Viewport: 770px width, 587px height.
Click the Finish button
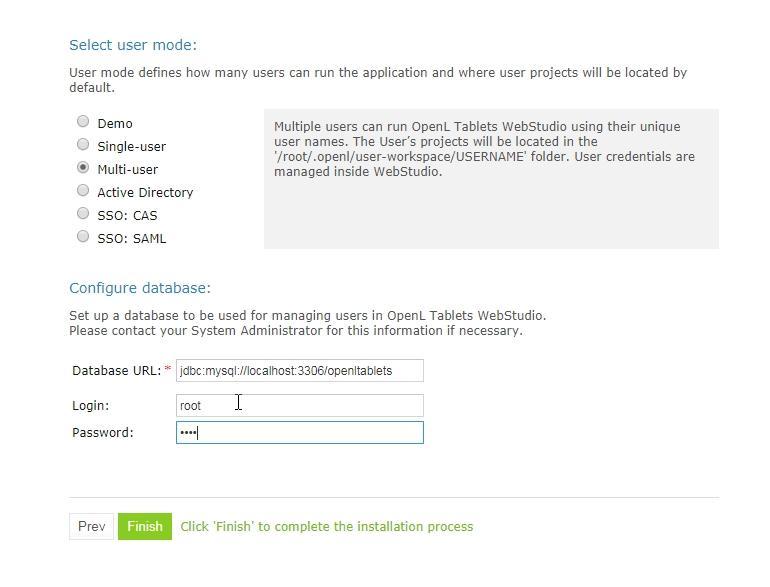pos(145,527)
